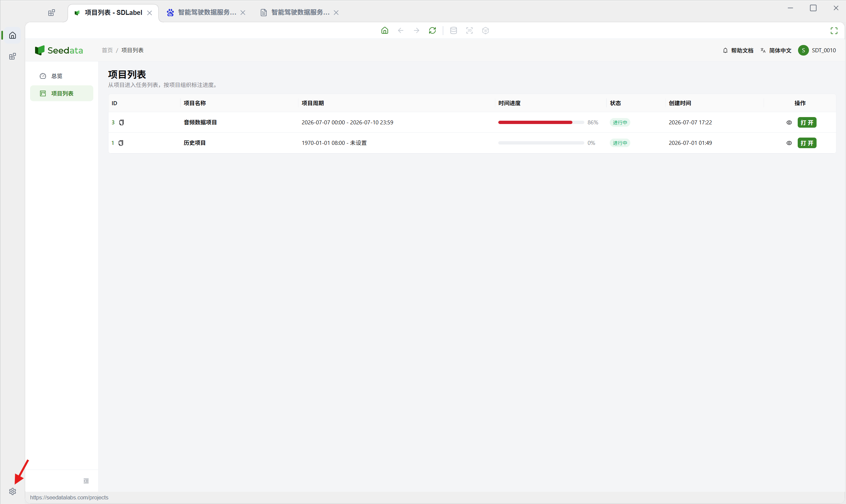Viewport: 846px width, 504px height.
Task: Close the 项目列表 - SDLabel tab
Action: 150,13
